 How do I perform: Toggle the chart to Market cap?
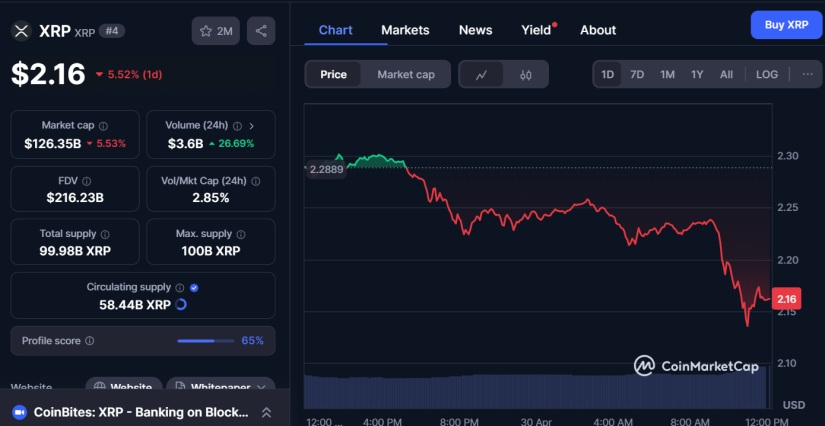(x=405, y=75)
